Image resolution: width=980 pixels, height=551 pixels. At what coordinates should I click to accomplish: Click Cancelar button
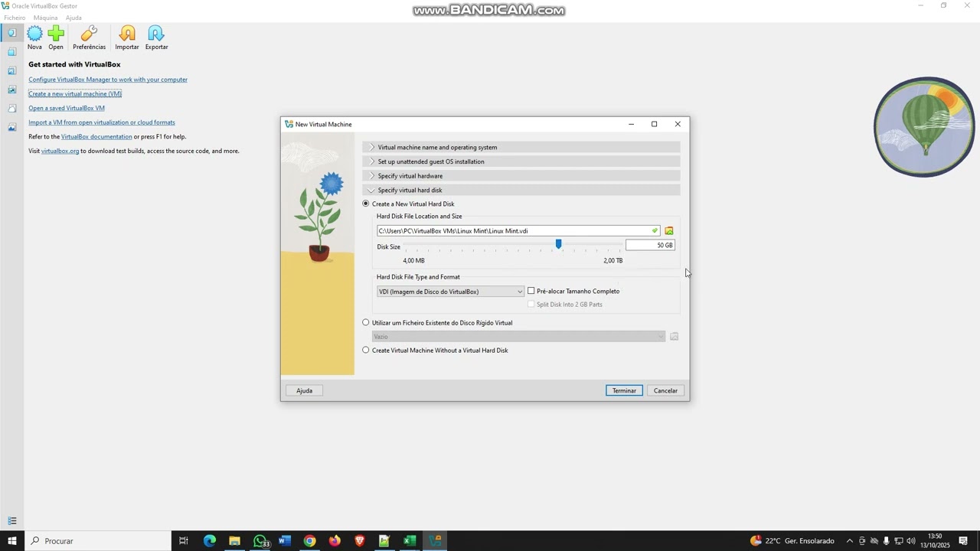665,391
